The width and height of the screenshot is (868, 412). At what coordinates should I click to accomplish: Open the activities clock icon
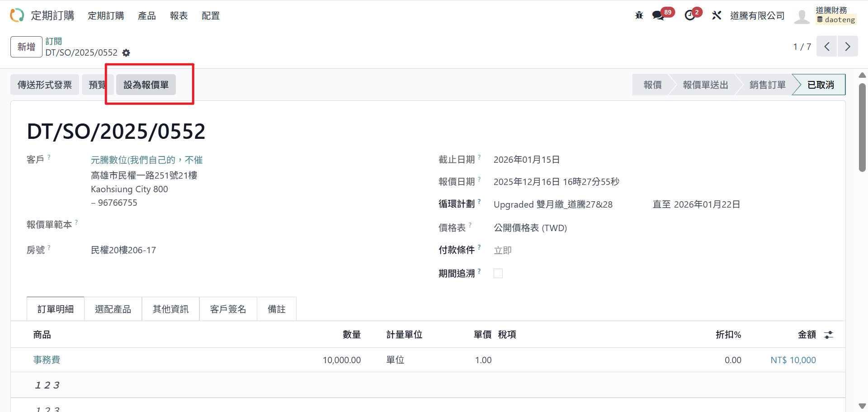click(x=690, y=15)
